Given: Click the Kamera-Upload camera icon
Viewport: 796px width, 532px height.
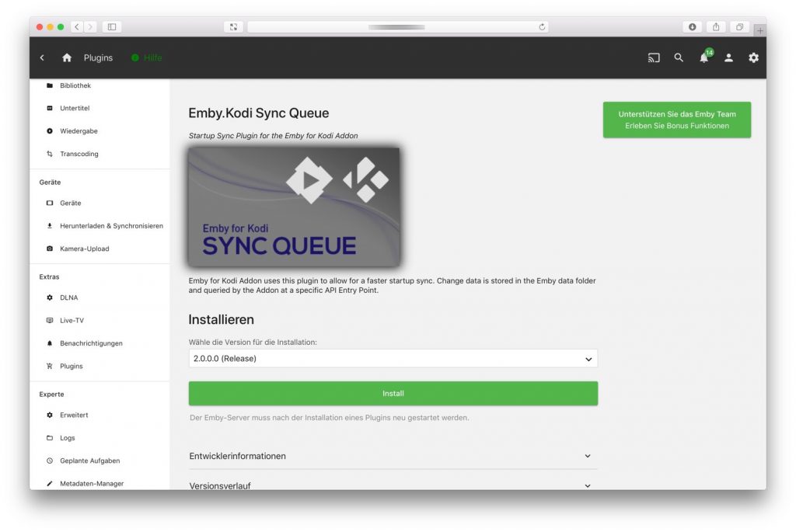Looking at the screenshot, I should coord(49,249).
